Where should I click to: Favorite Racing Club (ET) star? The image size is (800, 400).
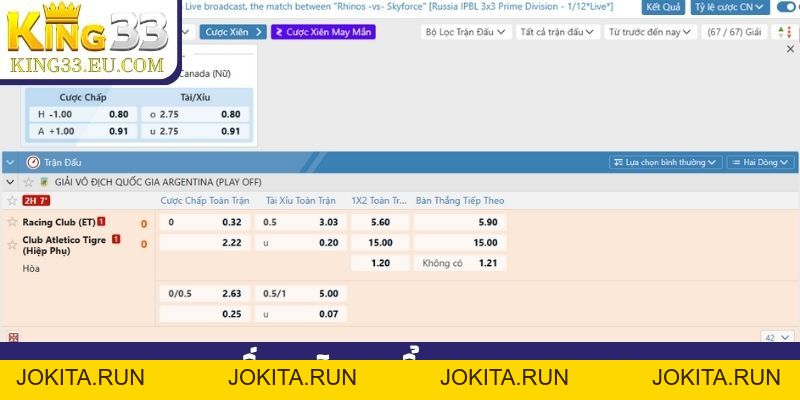tap(12, 222)
